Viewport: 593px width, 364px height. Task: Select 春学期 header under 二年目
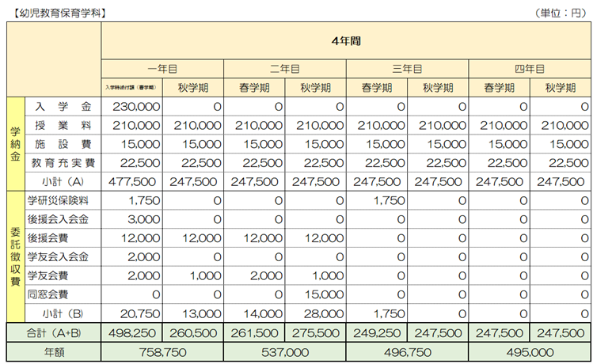254,88
